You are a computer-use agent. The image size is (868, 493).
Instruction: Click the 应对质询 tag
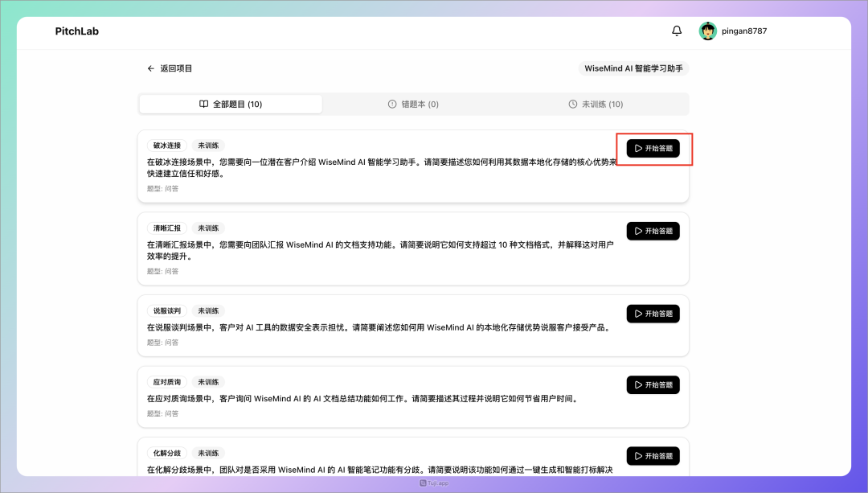tap(167, 382)
